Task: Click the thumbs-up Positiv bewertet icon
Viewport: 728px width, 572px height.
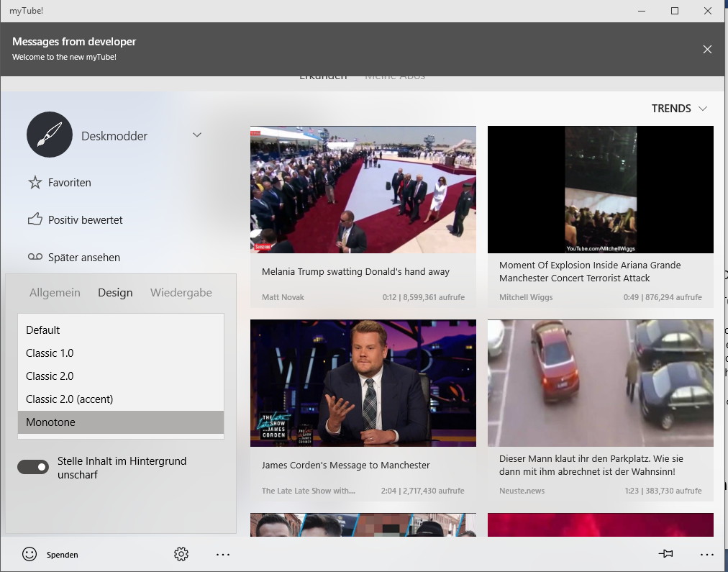Action: (35, 219)
